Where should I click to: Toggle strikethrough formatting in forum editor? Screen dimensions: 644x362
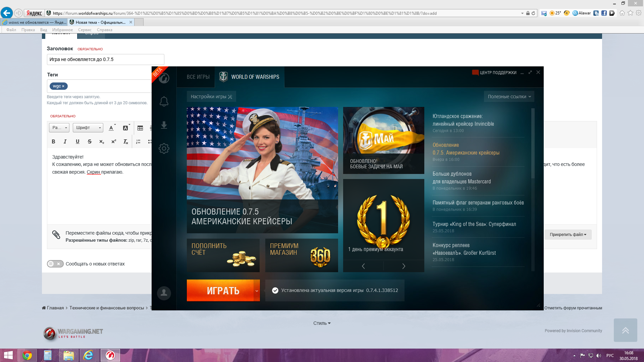pos(90,141)
